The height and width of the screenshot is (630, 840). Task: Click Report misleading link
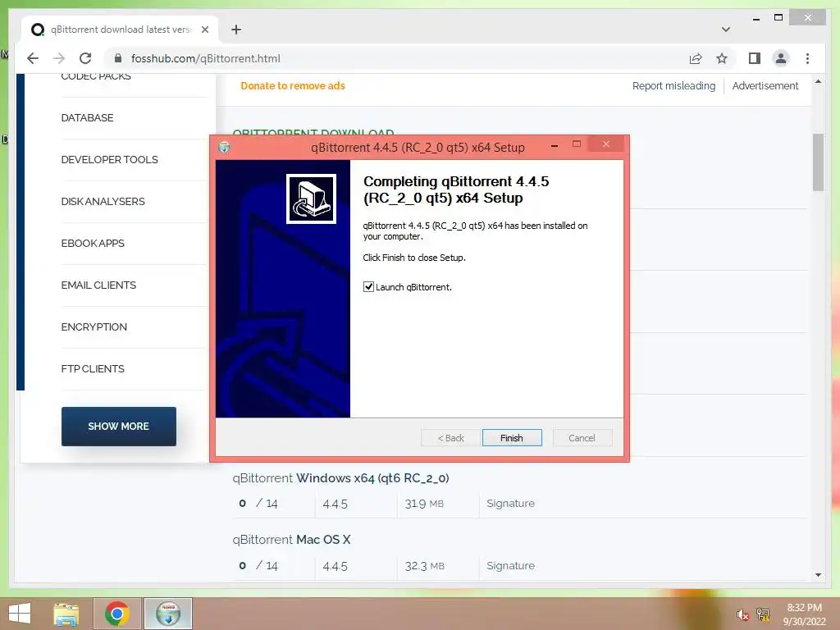click(673, 85)
